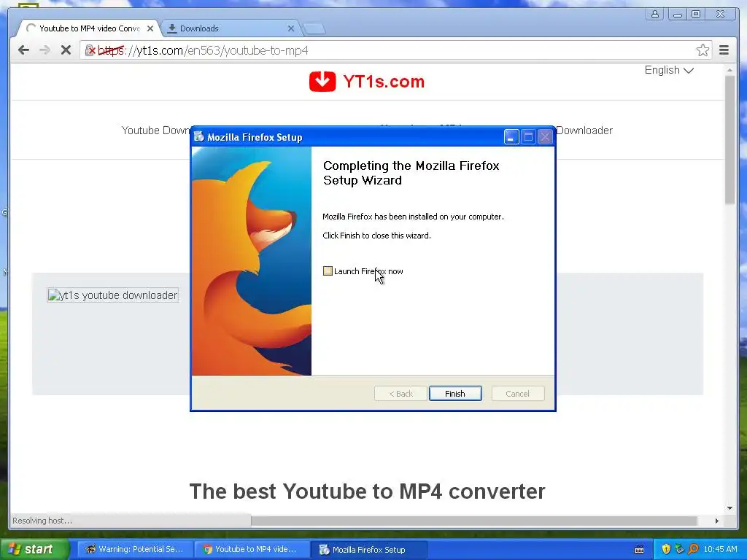Click Chrome's forward navigation arrow
The width and height of the screenshot is (747, 560).
[44, 50]
